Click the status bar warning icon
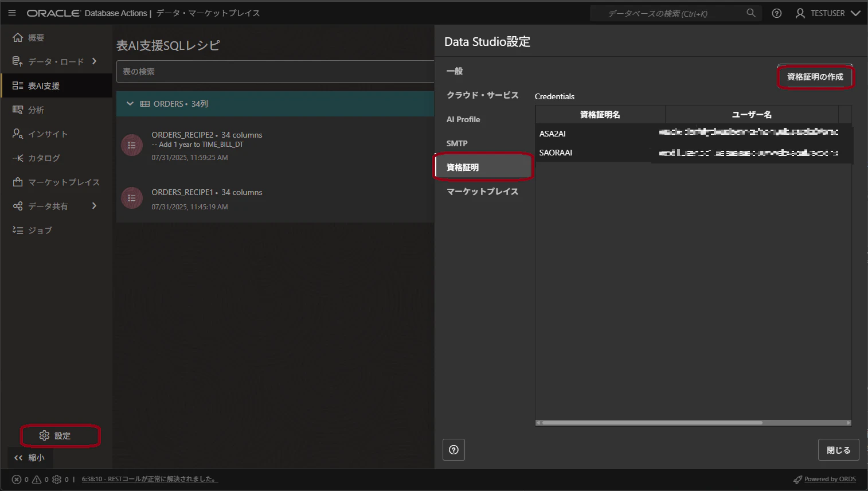Image resolution: width=868 pixels, height=491 pixels. click(37, 480)
